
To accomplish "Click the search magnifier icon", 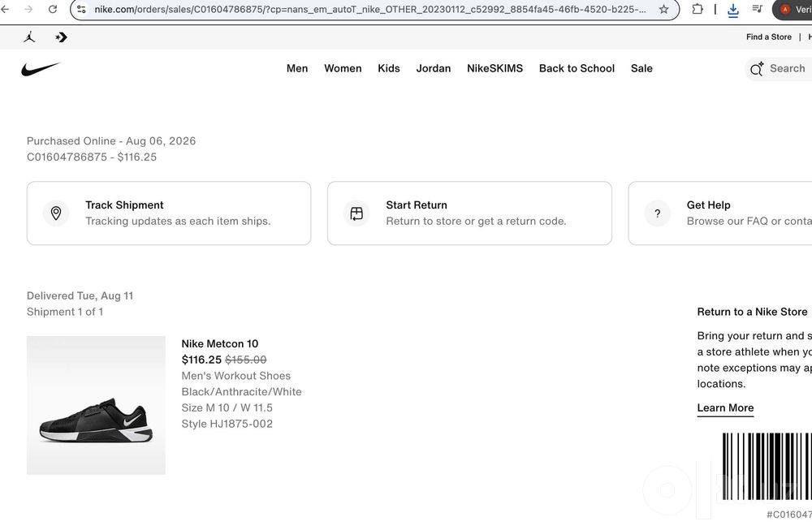I will 757,69.
